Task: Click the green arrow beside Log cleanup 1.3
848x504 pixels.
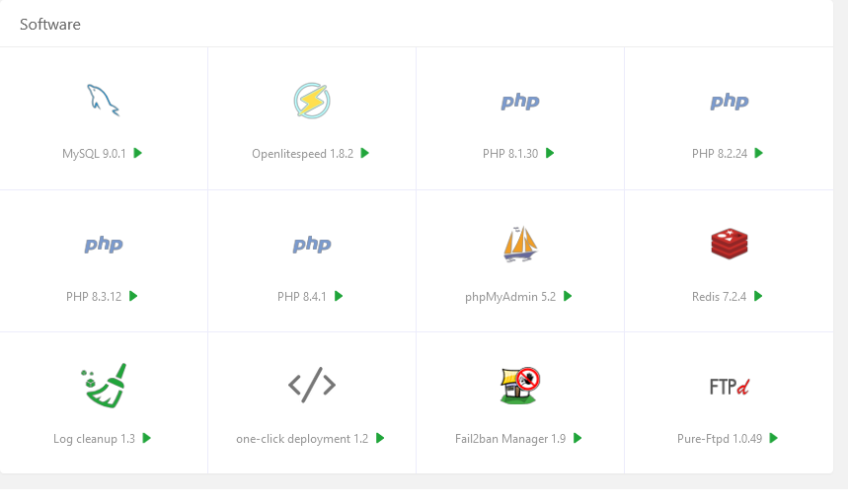Action: click(146, 438)
